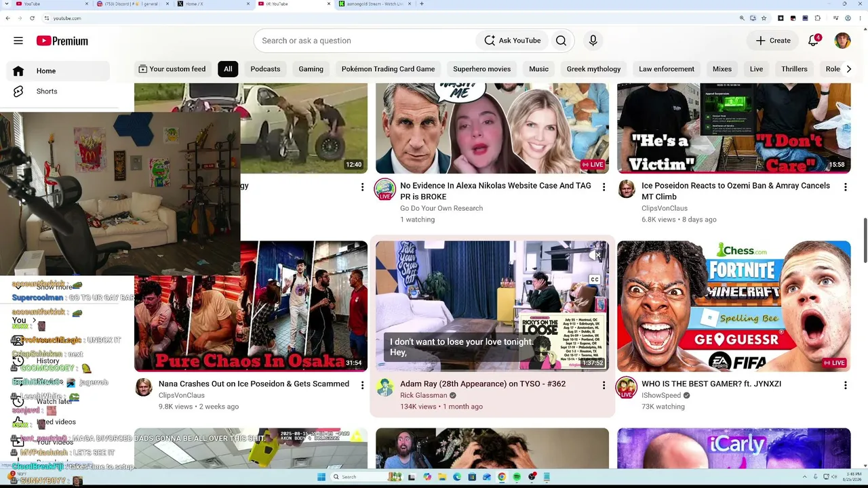Go to YouTube Premium home logo

click(x=62, y=41)
